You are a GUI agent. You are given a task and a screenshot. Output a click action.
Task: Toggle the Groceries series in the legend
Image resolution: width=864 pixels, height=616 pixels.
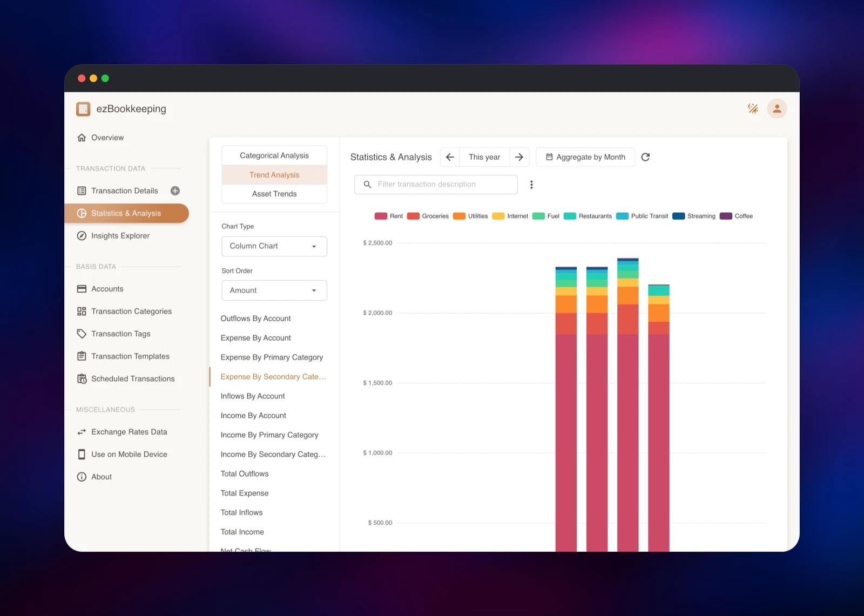point(428,216)
